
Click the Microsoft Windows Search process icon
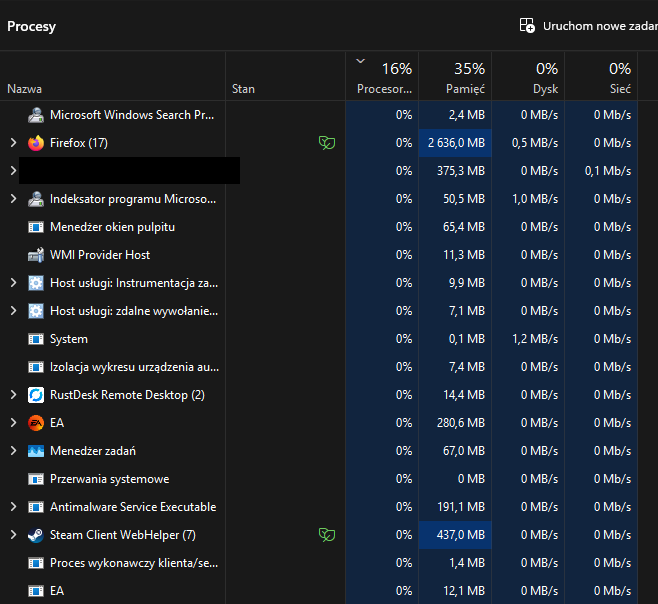[x=36, y=115]
